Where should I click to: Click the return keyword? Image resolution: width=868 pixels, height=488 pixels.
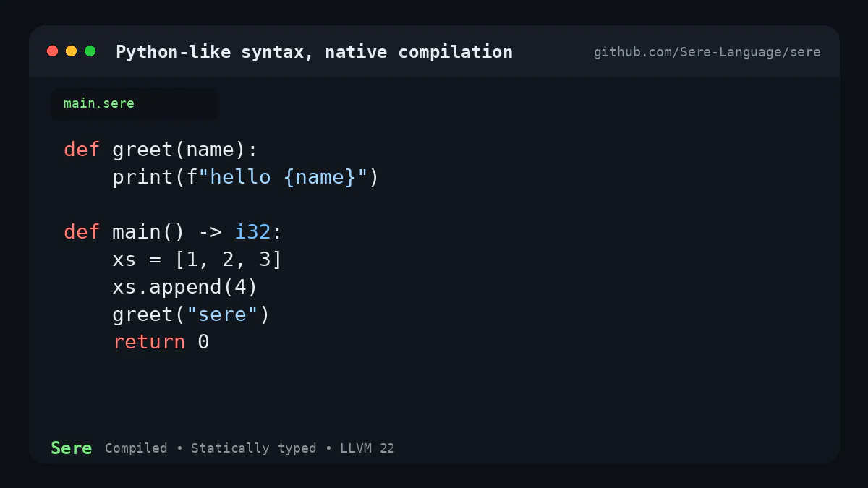[149, 342]
